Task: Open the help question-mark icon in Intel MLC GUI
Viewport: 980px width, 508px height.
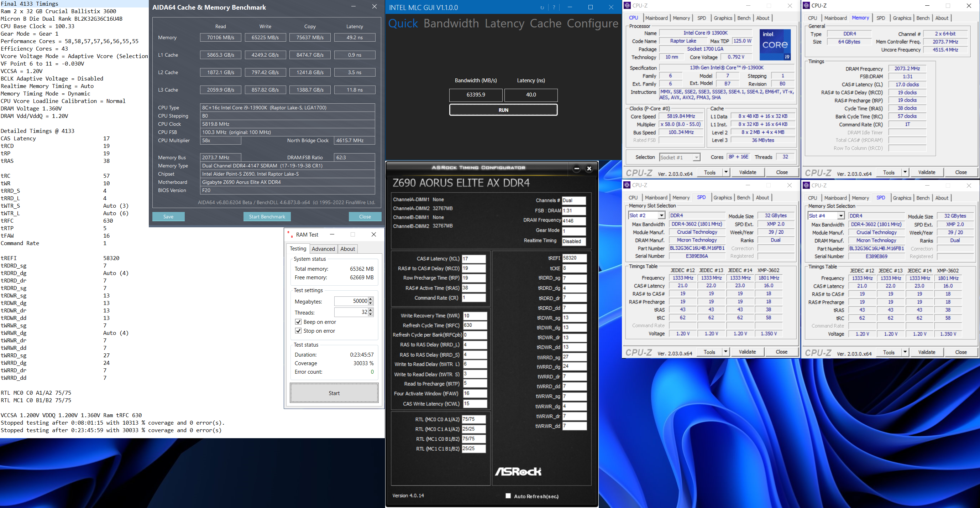Action: pos(554,7)
